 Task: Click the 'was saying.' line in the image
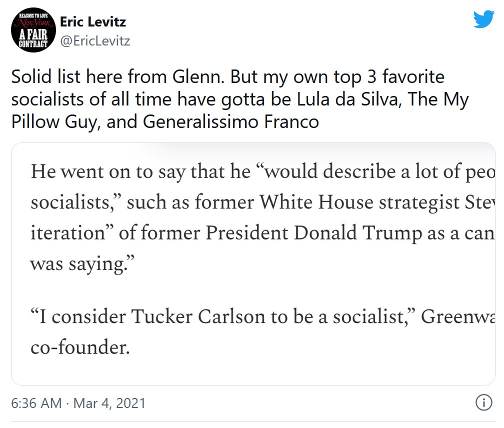pyautogui.click(x=82, y=264)
